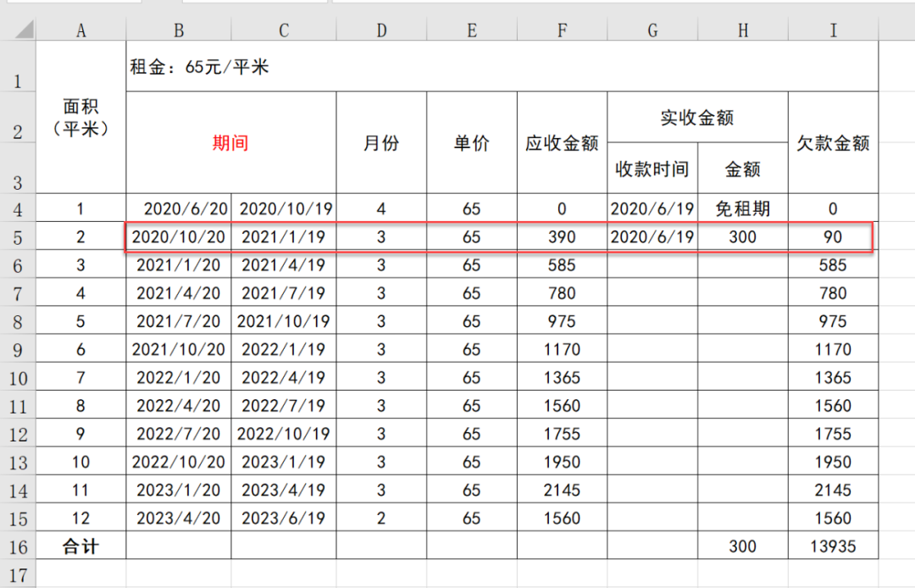Select the 免租期 cell
The image size is (915, 588).
742,209
